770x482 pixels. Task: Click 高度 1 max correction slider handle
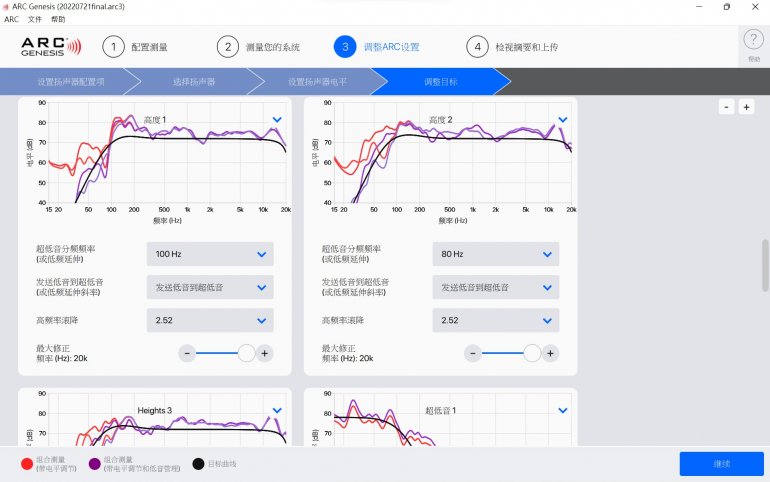tap(246, 353)
